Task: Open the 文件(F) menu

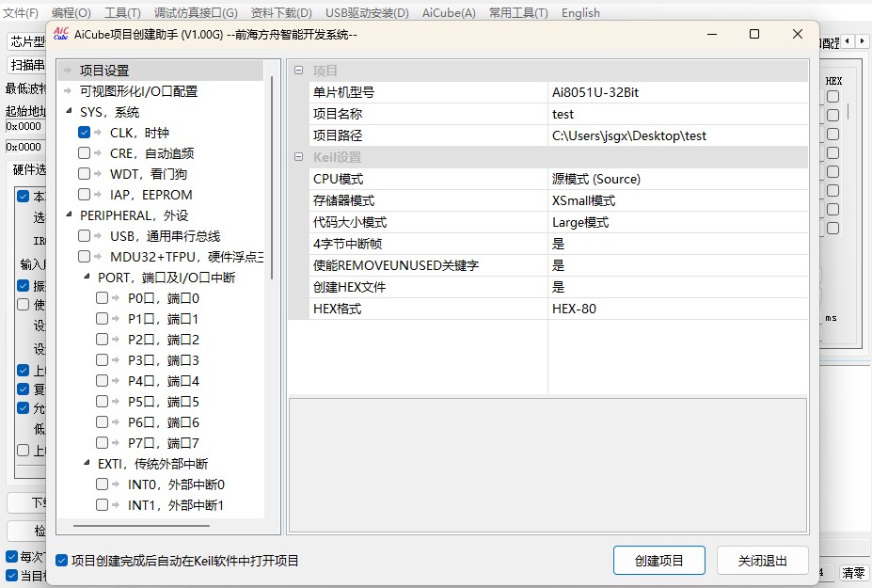Action: pos(21,13)
